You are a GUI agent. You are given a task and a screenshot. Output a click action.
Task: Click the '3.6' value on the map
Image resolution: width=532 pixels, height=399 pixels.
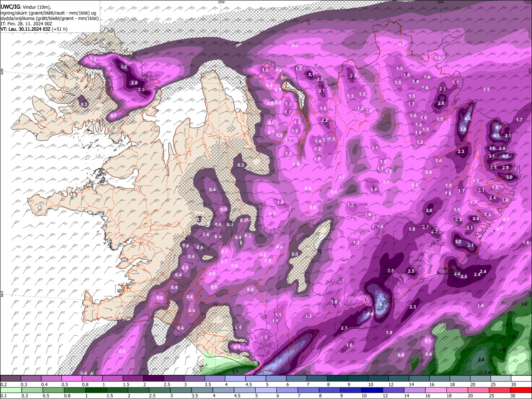[x=493, y=148]
